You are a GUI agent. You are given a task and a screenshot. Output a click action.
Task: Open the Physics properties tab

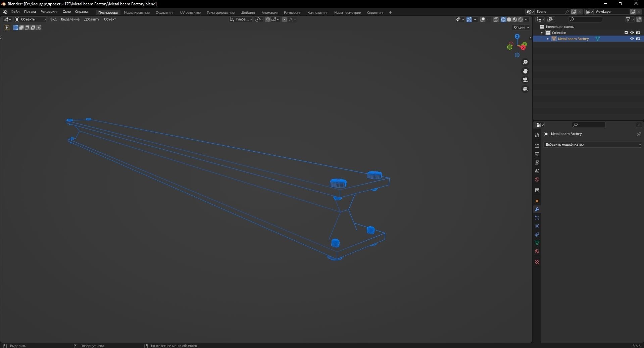tap(537, 226)
